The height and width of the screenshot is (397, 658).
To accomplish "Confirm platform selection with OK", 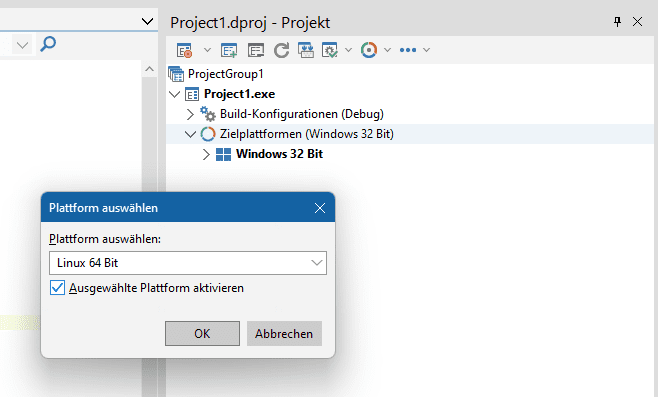I will [202, 334].
